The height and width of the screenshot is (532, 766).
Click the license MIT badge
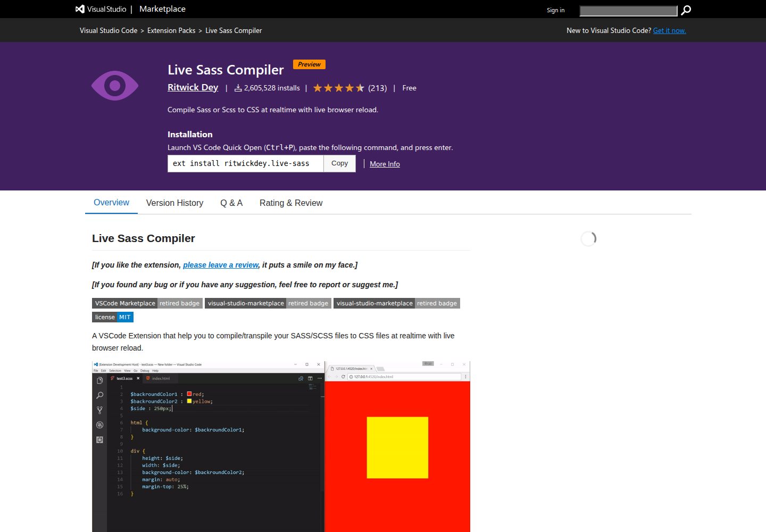click(113, 317)
